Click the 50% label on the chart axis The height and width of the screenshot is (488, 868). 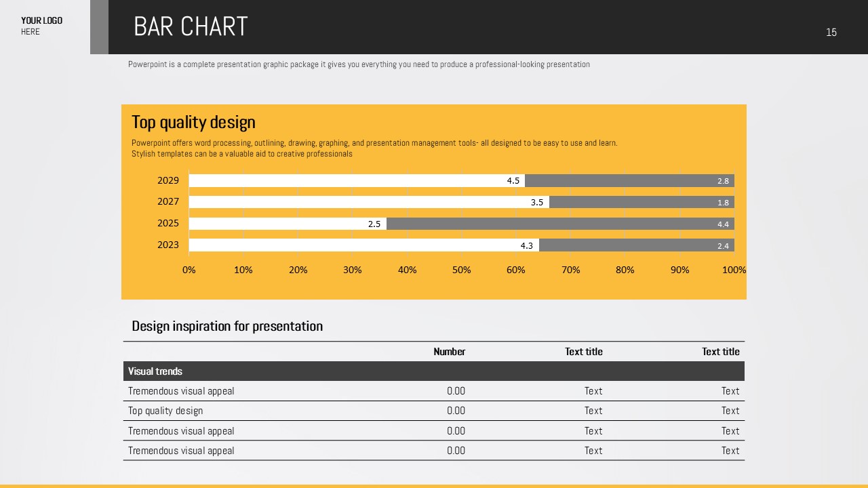pyautogui.click(x=461, y=270)
